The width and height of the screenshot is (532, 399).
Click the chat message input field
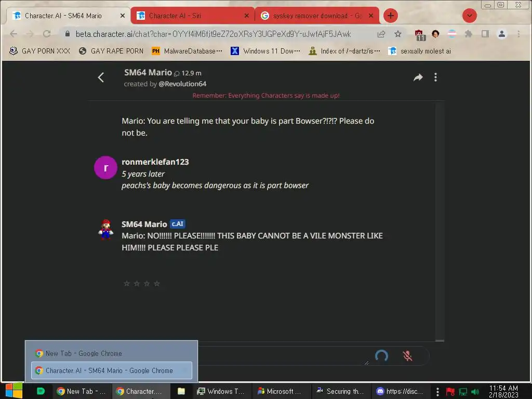pyautogui.click(x=283, y=356)
